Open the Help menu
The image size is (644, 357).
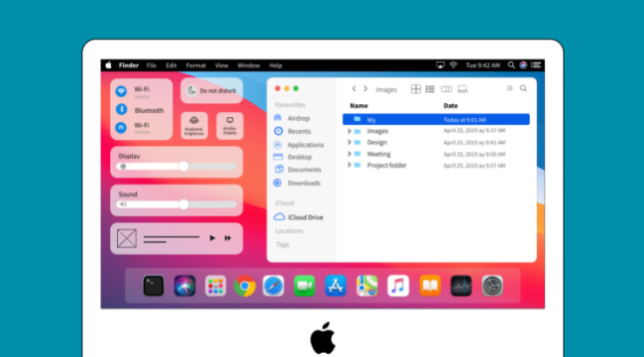275,65
